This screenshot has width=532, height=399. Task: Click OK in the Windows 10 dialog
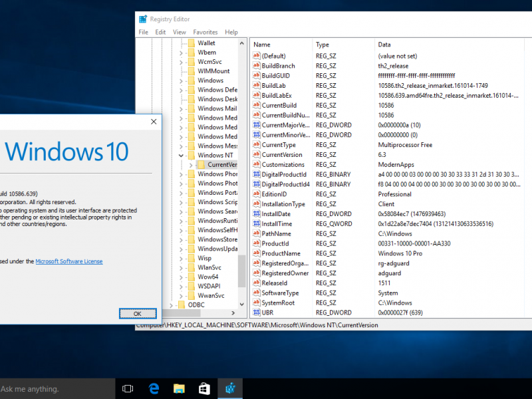pyautogui.click(x=138, y=313)
